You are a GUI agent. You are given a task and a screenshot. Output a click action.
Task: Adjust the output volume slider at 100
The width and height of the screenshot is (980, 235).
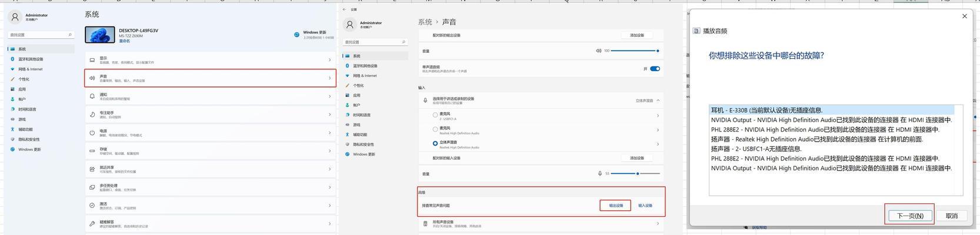pos(635,51)
